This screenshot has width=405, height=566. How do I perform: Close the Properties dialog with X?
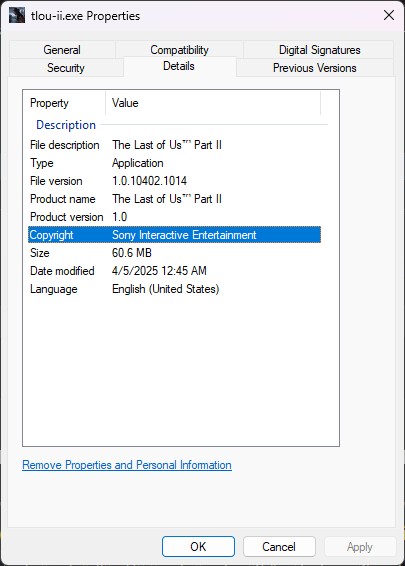[x=389, y=15]
